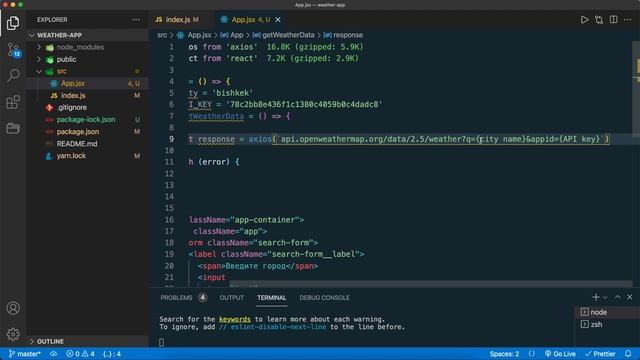Click the eye watch icon in status bar

53,354
